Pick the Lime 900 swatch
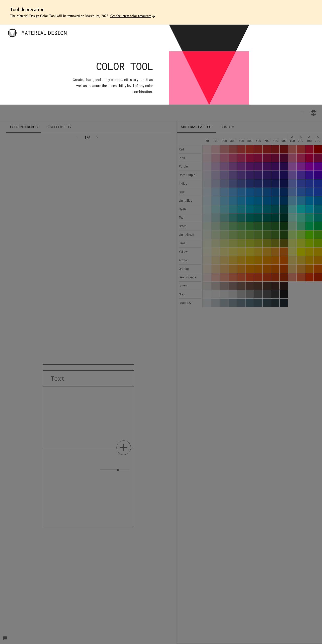Image resolution: width=322 pixels, height=644 pixels. (x=284, y=243)
